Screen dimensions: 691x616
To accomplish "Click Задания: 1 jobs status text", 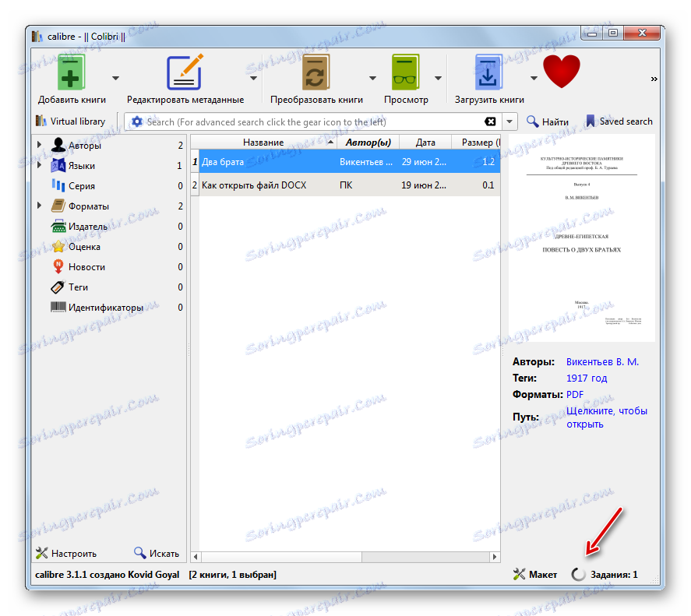I will click(x=614, y=574).
